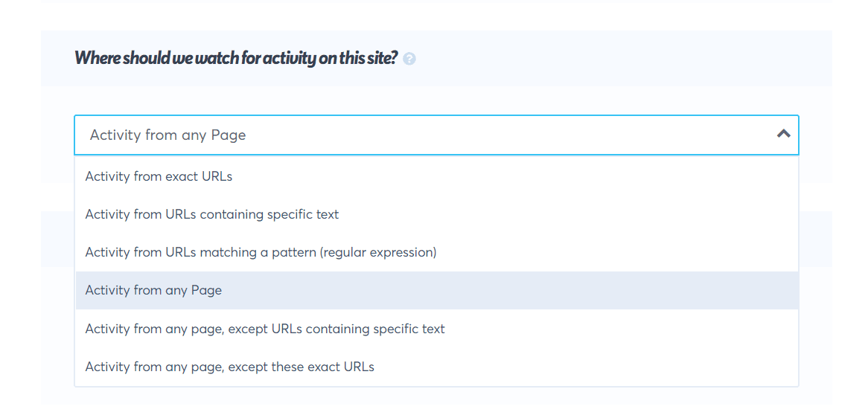Viewport: 868px width, 418px height.
Task: Open the tooltip icon beside the heading
Action: point(409,59)
